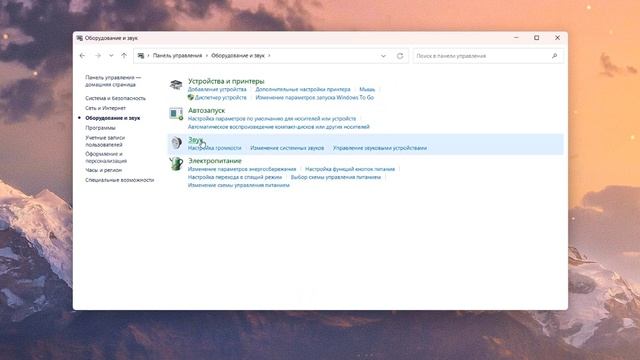Image resolution: width=640 pixels, height=360 pixels.
Task: Open the AutoPlay (Автозапуск) icon
Action: [176, 113]
